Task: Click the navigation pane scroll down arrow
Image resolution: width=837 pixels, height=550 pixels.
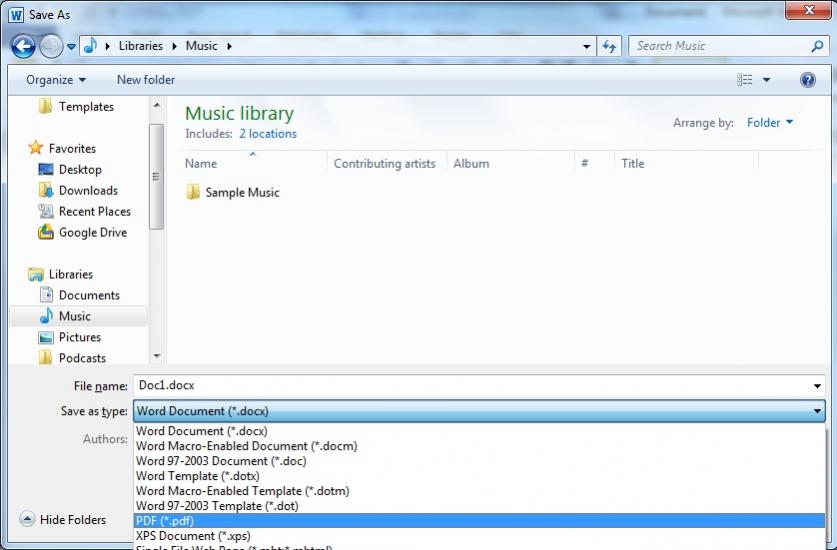Action: [x=156, y=356]
